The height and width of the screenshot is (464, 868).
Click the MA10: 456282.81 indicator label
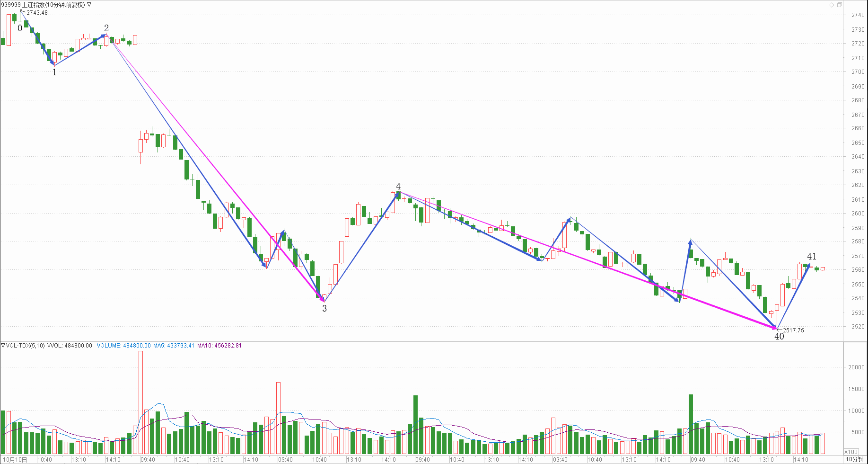[219, 346]
